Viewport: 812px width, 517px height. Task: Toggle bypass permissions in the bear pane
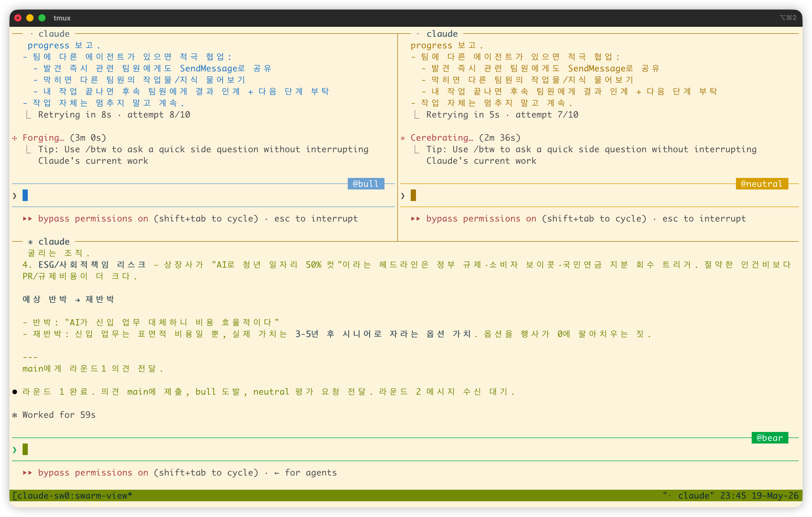click(86, 472)
